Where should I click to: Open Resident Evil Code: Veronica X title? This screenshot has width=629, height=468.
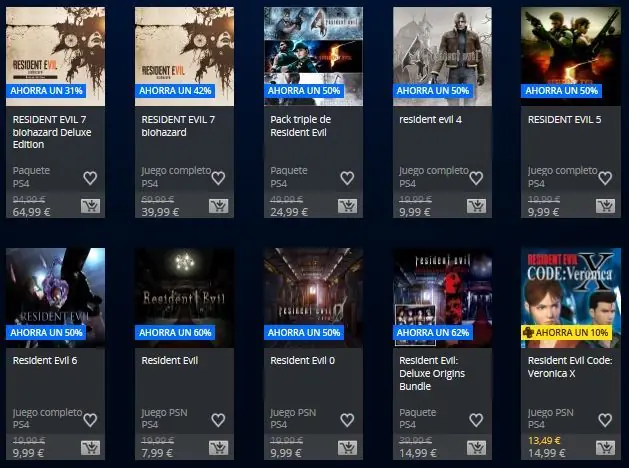point(570,367)
